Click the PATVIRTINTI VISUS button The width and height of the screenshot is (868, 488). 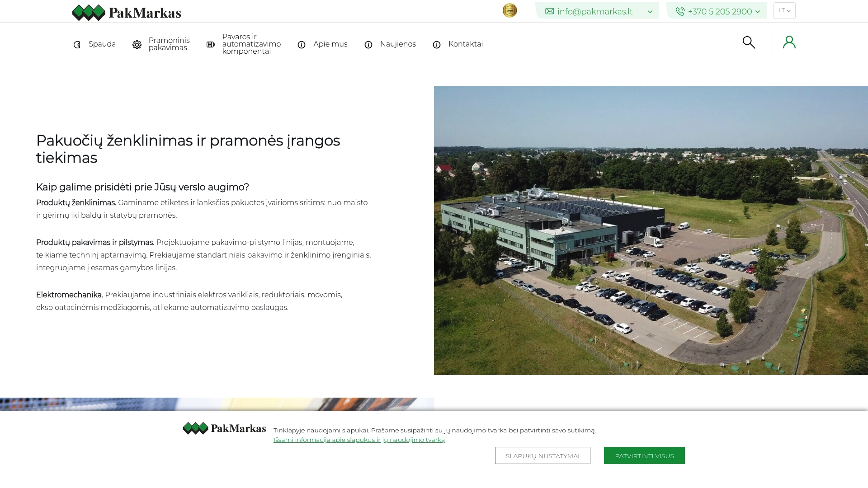pyautogui.click(x=644, y=455)
